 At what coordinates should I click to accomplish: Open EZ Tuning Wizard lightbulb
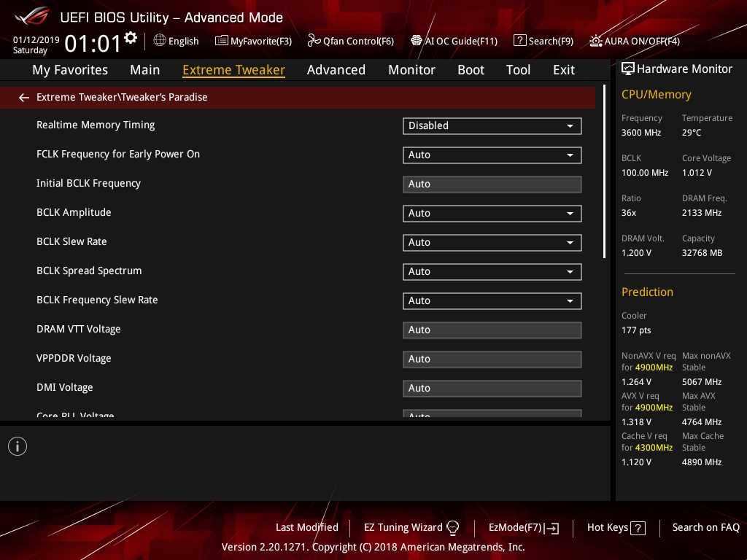452,527
